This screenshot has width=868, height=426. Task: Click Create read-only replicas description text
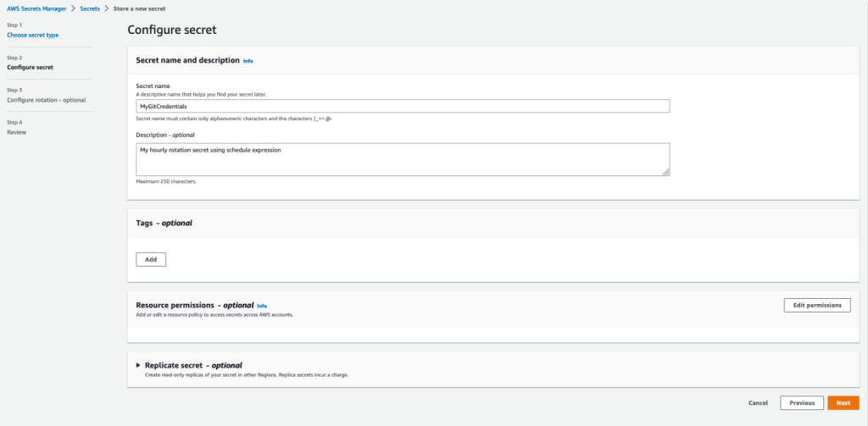247,374
